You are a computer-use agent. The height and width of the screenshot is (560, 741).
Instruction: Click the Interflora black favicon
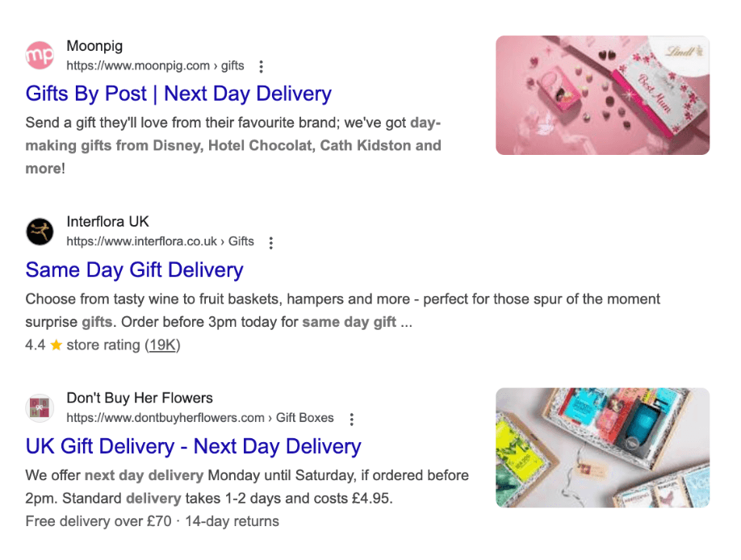tap(40, 232)
